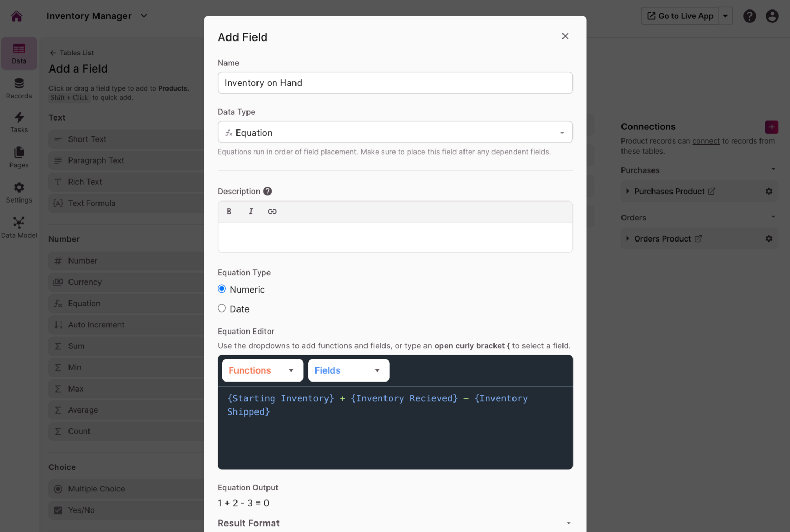The height and width of the screenshot is (532, 790).
Task: Expand the Result Format section
Action: [x=568, y=523]
